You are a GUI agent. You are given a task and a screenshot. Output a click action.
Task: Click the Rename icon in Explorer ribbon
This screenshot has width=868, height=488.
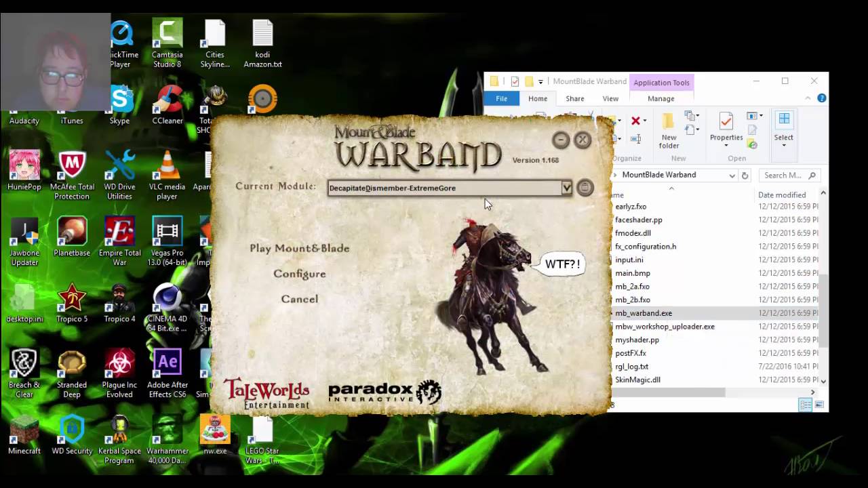point(635,139)
